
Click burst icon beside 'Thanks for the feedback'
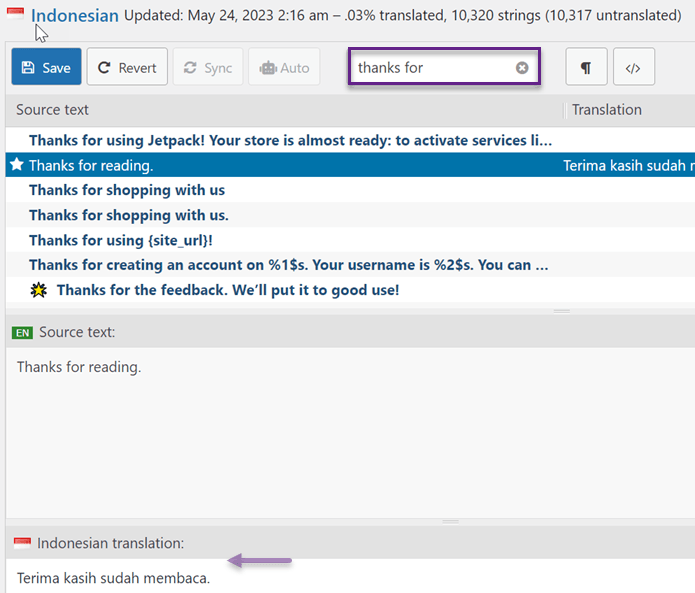39,290
